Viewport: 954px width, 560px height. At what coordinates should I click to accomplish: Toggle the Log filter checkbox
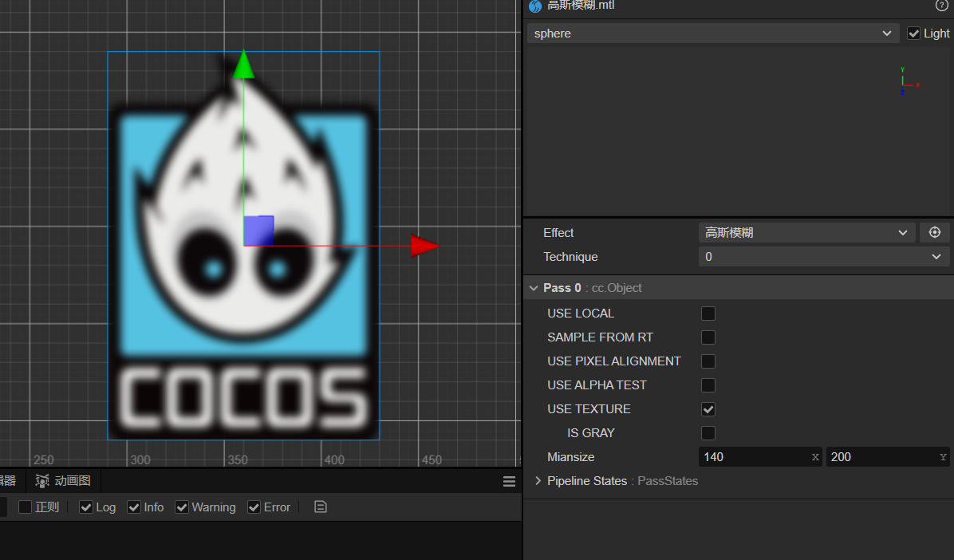click(86, 507)
